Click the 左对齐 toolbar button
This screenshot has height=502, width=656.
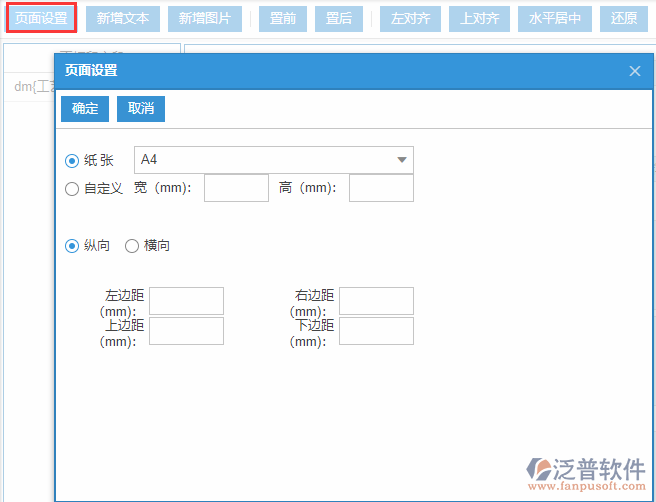(x=410, y=19)
